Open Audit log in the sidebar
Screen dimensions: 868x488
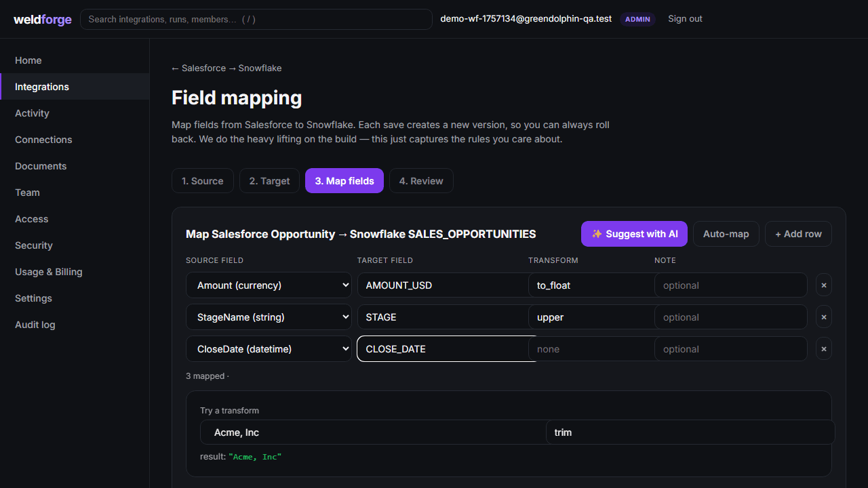click(75, 325)
